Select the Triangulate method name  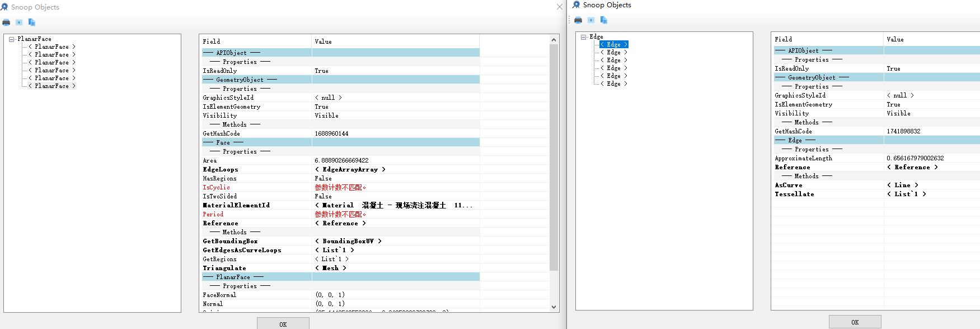pyautogui.click(x=224, y=268)
